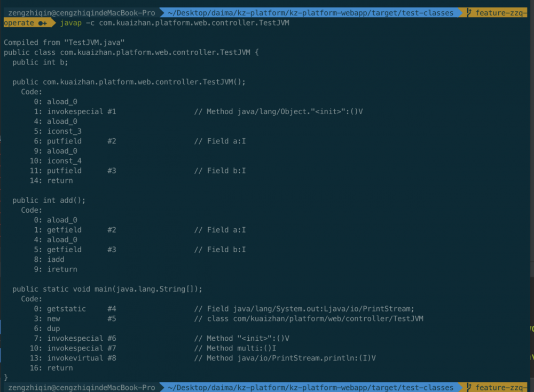Screen dimensions: 534x392
Task: Click the '11: putfield #3' instruction
Action: 73,171
